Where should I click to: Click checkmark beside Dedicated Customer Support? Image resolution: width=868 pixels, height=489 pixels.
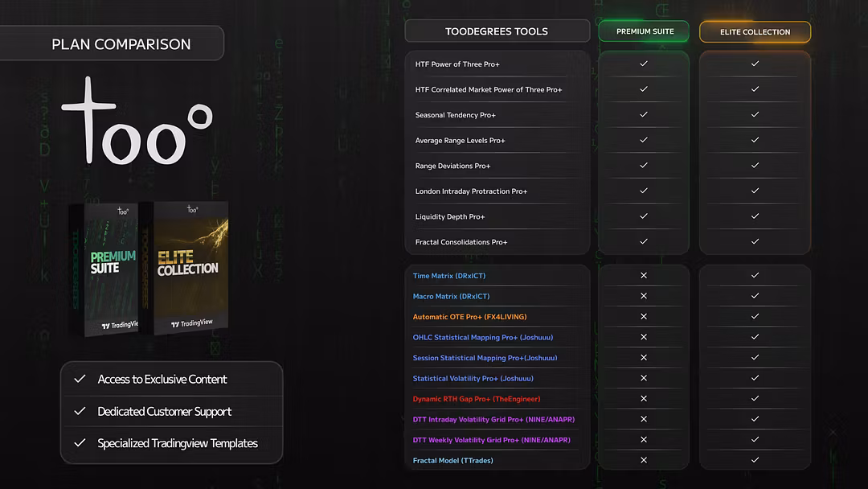tap(80, 411)
